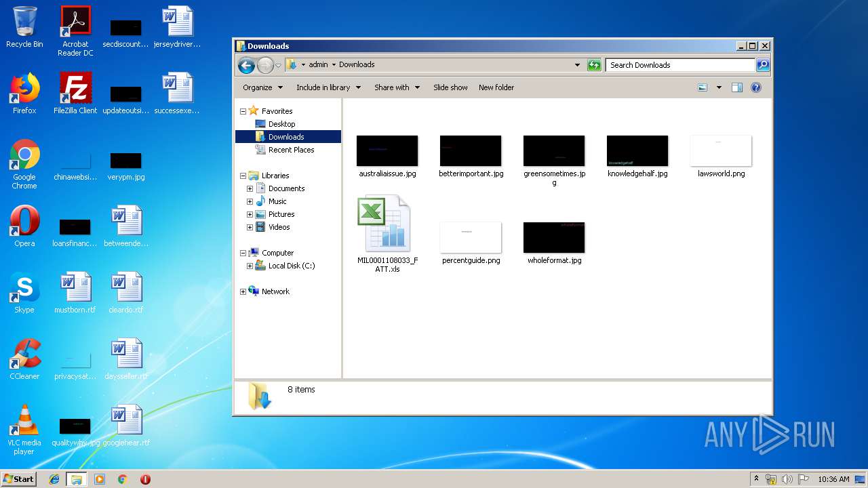Open the Recycle Bin desktop icon

(24, 28)
